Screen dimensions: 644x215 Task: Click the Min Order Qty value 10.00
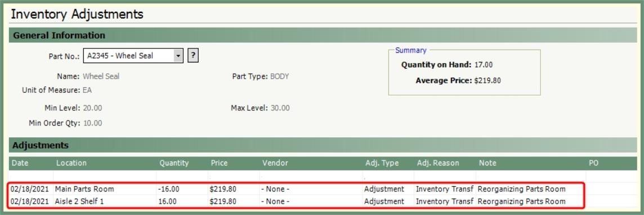pyautogui.click(x=93, y=123)
